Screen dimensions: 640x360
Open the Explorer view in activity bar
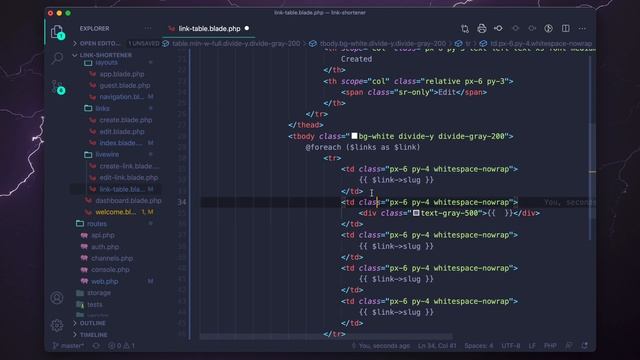click(x=58, y=32)
